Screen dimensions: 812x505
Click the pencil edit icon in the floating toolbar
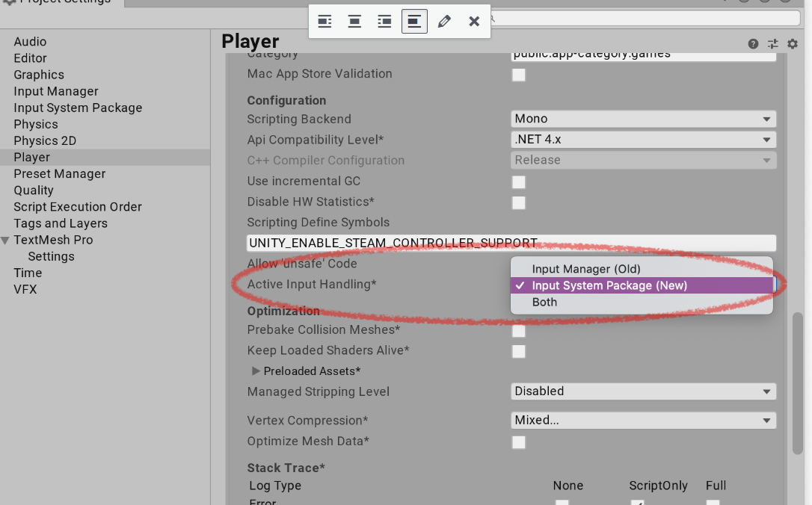[x=444, y=22]
